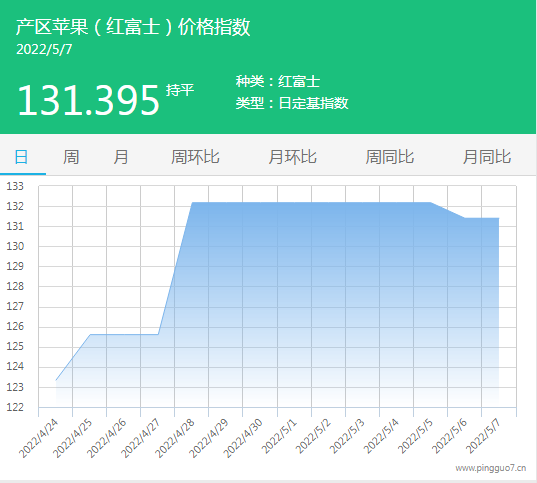Click the 种类：红富士 label

tap(278, 81)
